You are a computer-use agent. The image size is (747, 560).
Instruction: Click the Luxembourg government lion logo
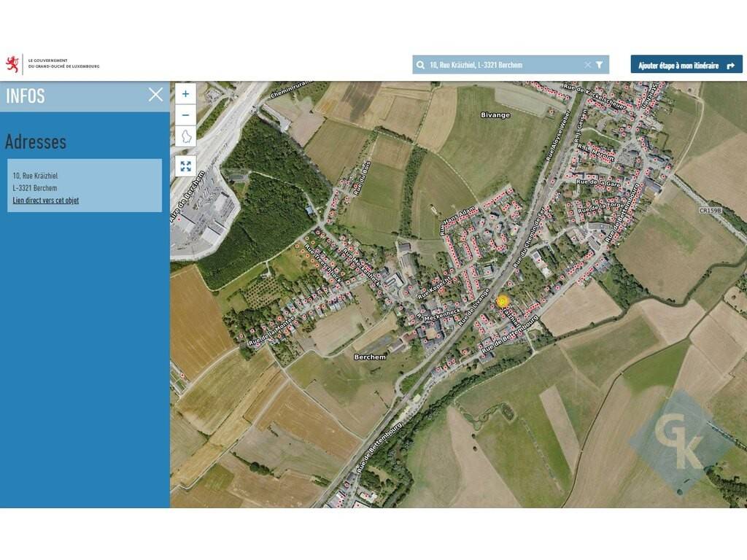12,64
